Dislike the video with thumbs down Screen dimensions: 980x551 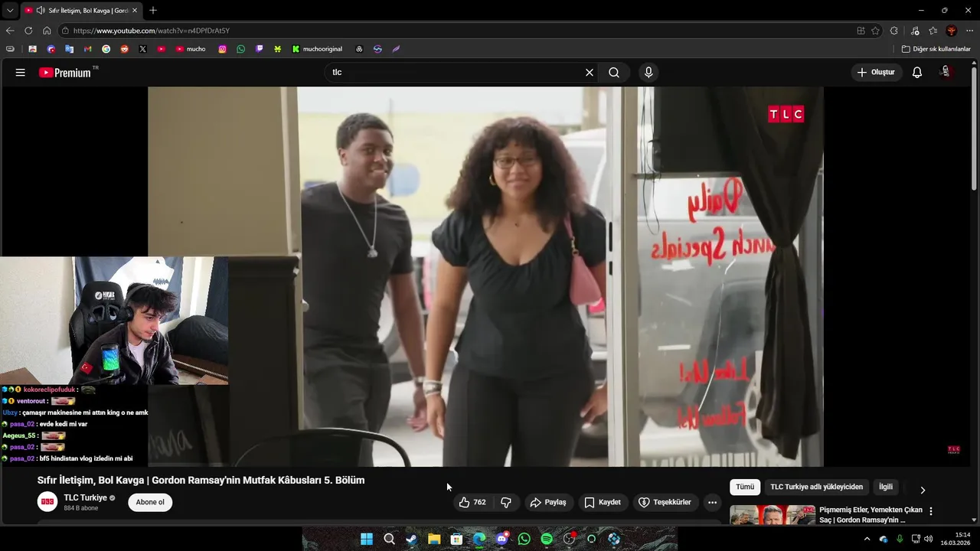pyautogui.click(x=506, y=503)
